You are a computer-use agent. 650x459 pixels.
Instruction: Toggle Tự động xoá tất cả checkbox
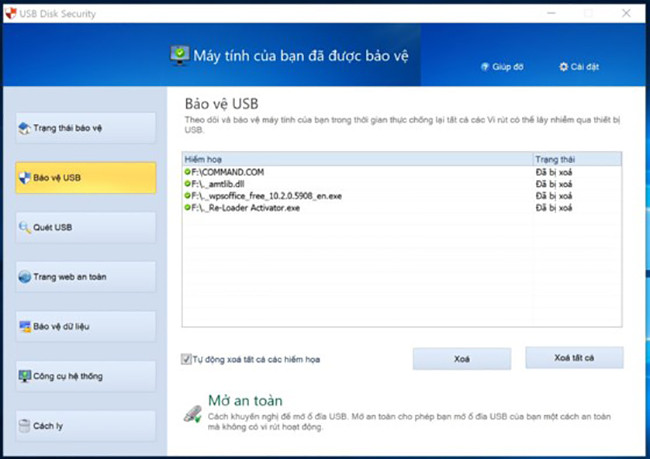187,358
